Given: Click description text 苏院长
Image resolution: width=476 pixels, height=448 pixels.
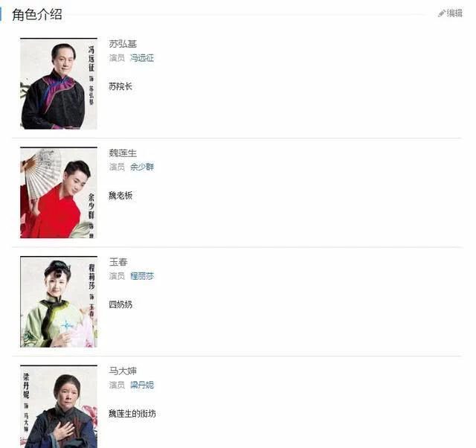Looking at the screenshot, I should [120, 86].
